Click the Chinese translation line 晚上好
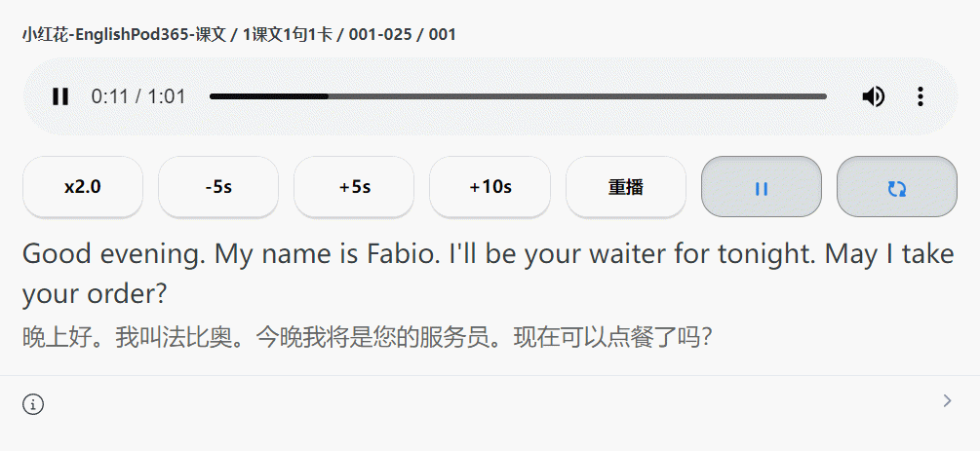Viewport: 980px width, 451px height. (x=368, y=338)
